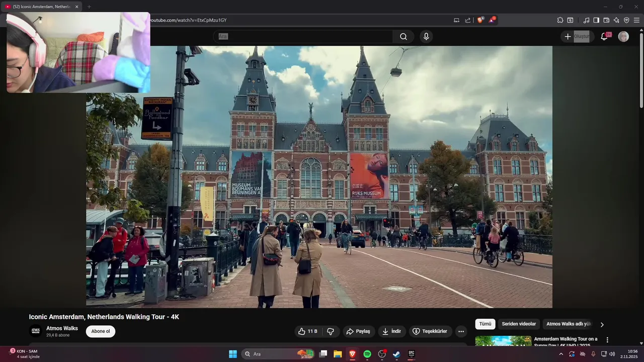Close the Iconic Amsterdam tab
644x362 pixels.
76,7
